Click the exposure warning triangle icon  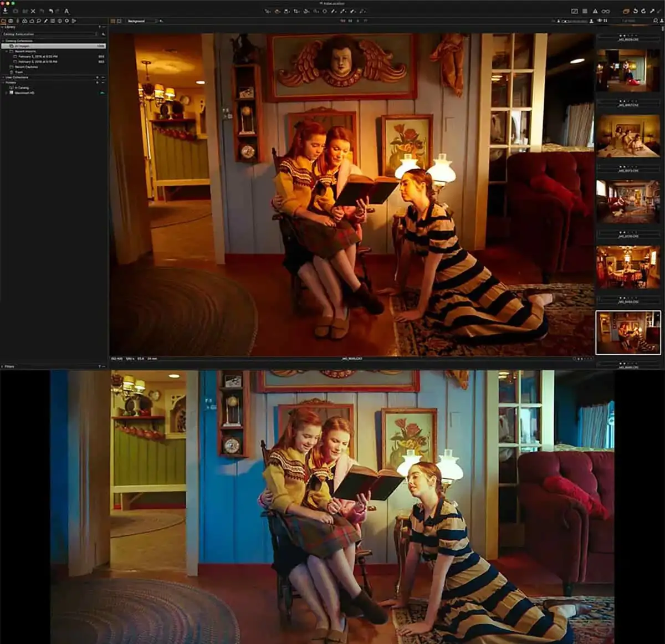[595, 11]
